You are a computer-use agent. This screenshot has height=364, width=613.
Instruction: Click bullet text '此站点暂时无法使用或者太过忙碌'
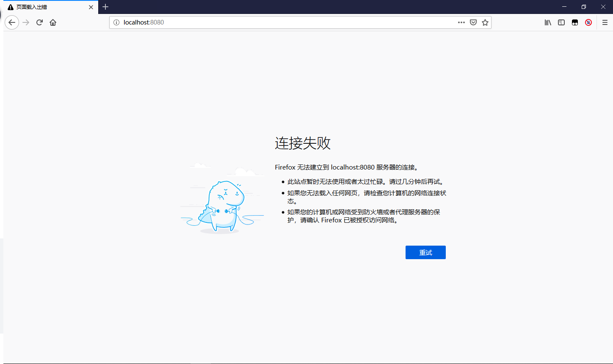tap(365, 182)
